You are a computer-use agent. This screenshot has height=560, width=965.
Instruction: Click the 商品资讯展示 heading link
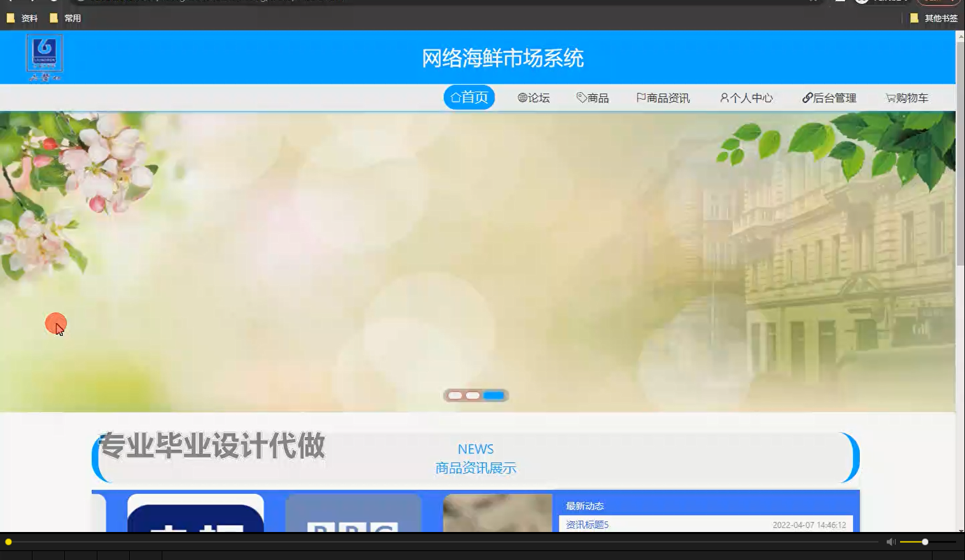point(475,468)
